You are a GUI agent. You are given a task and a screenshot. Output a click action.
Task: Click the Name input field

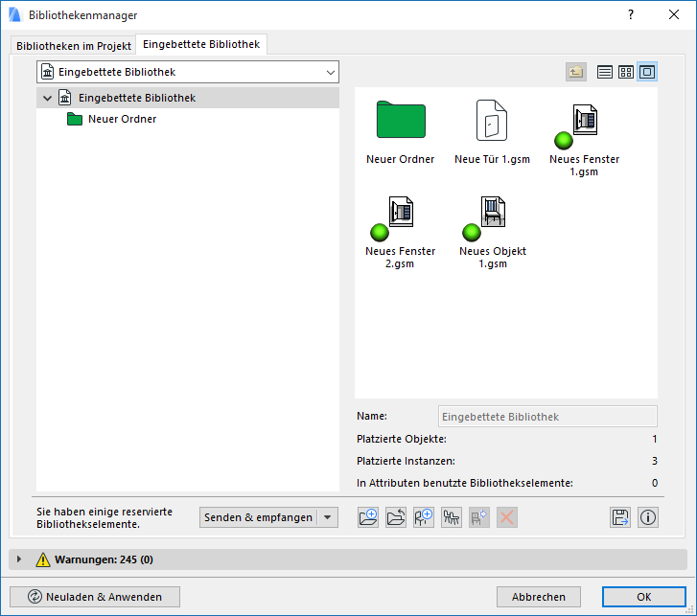point(547,417)
